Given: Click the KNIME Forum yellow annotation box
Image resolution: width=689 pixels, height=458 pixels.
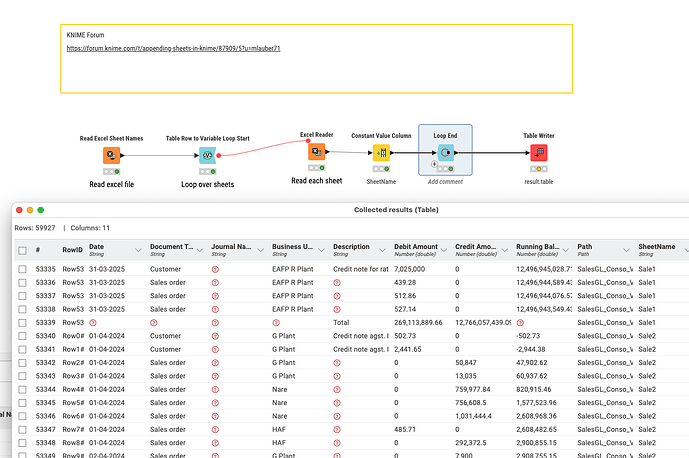Looking at the screenshot, I should click(x=316, y=59).
